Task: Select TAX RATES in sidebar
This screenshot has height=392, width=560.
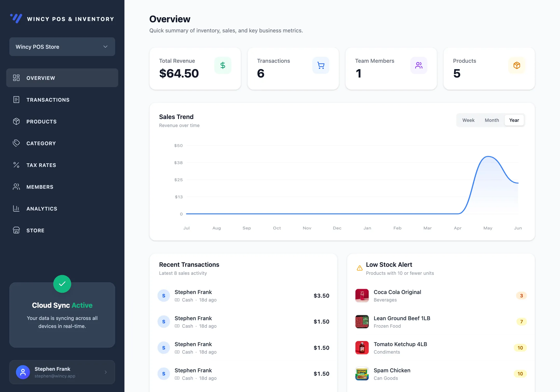Action: pyautogui.click(x=62, y=165)
